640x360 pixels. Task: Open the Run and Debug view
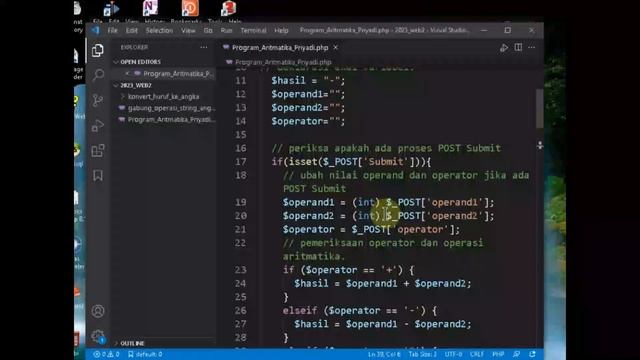coord(98,126)
